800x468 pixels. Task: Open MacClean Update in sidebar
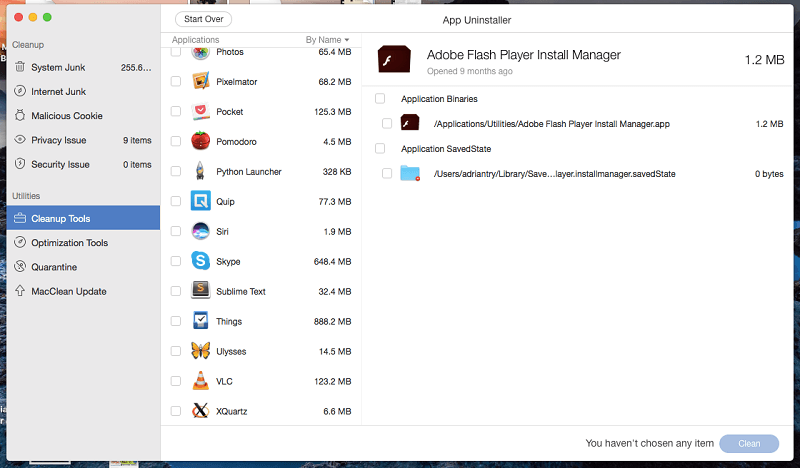pos(84,291)
